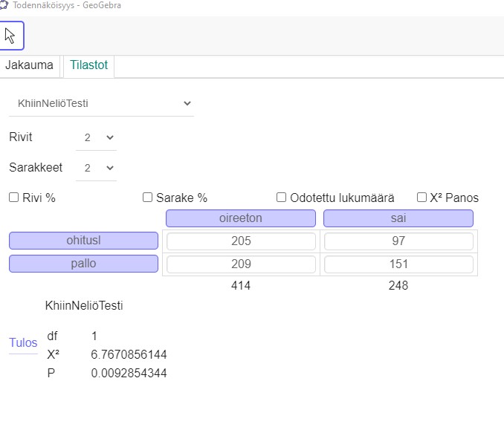Click the oireeton column header field

click(x=241, y=218)
